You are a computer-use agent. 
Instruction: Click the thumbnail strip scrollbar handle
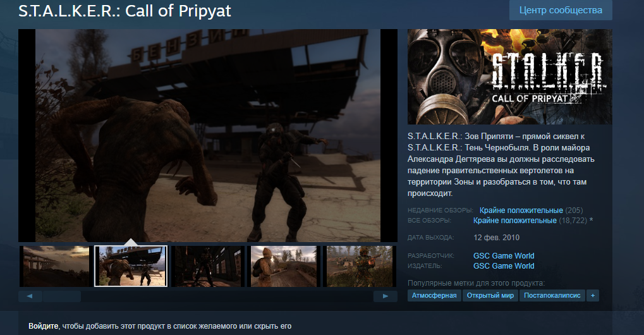pyautogui.click(x=61, y=296)
